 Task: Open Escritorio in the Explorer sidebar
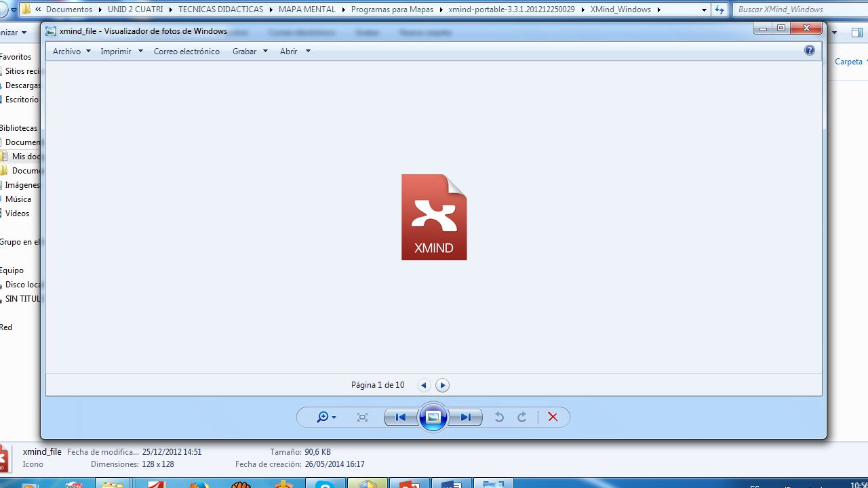[22, 100]
